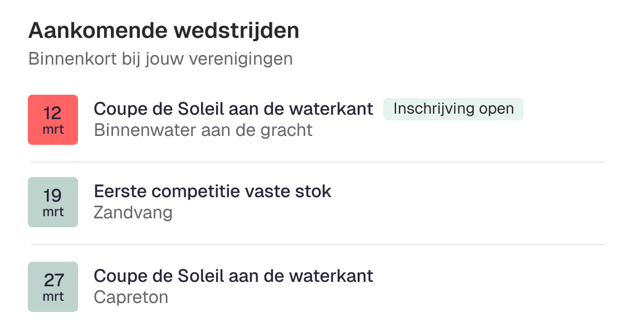This screenshot has width=644, height=332.
Task: Click the red 12 mrt date badge
Action: coord(53,120)
